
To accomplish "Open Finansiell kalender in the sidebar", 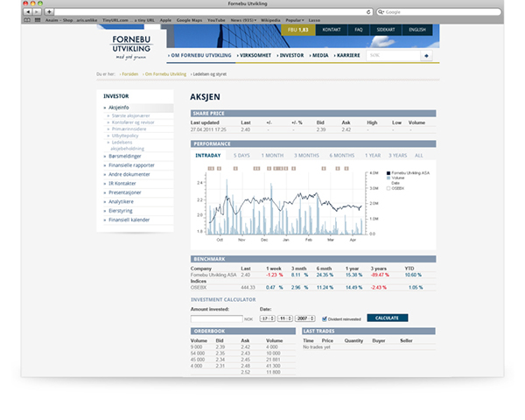I will [x=129, y=220].
